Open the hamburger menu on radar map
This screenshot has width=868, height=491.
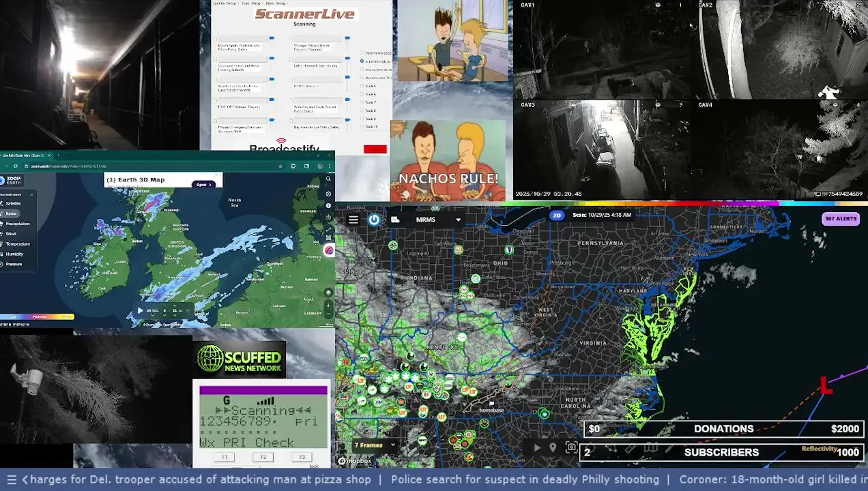click(x=353, y=220)
